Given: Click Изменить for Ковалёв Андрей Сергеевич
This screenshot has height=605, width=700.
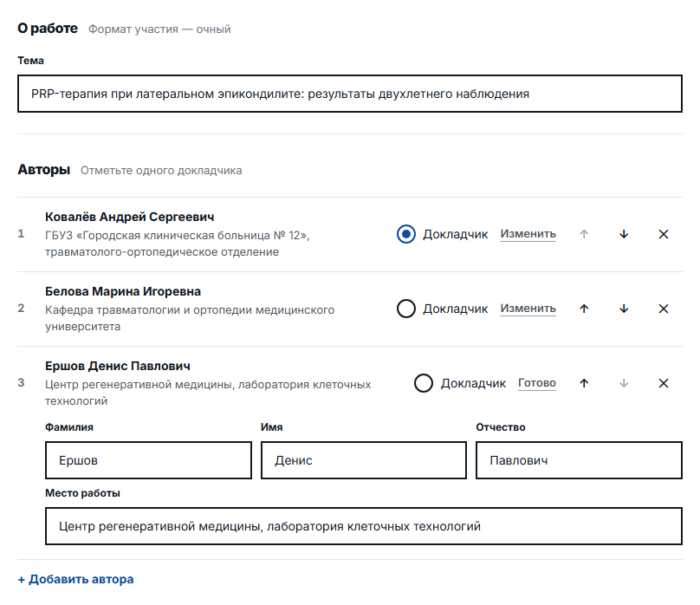Looking at the screenshot, I should click(528, 234).
